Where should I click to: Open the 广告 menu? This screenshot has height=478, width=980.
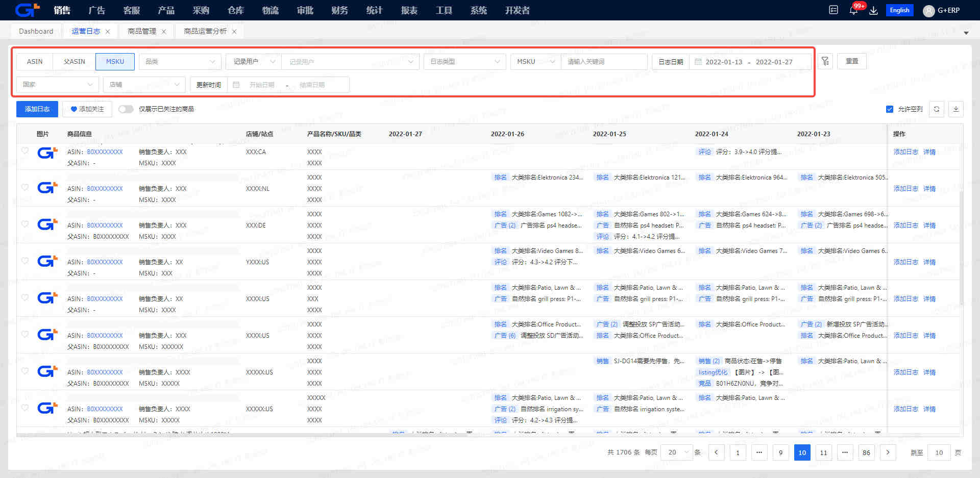[x=96, y=10]
